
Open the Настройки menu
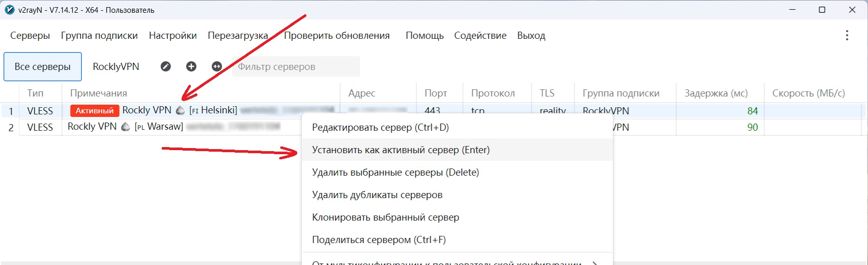173,36
